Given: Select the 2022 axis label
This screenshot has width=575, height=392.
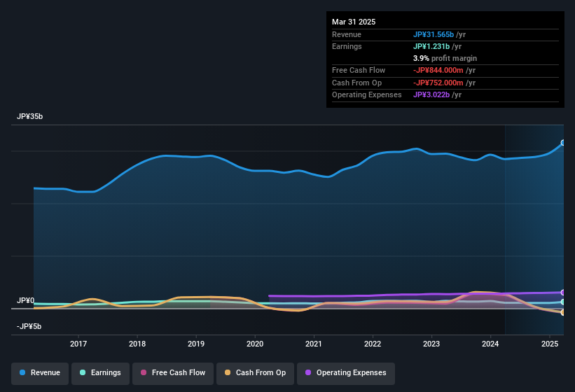Looking at the screenshot, I should tap(373, 344).
